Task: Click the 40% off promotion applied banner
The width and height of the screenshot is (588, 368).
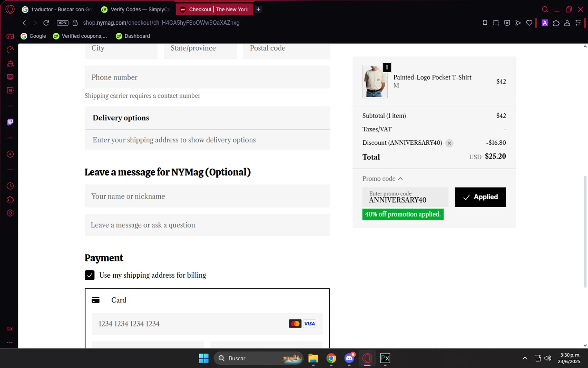Action: (403, 214)
